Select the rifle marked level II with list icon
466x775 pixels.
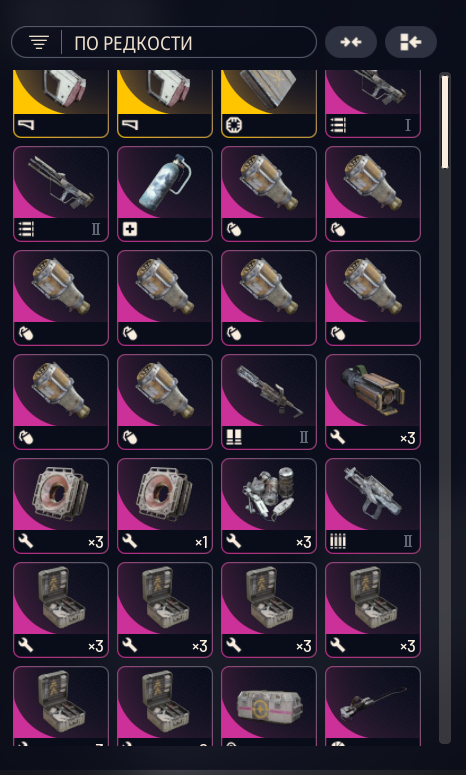[x=61, y=194]
